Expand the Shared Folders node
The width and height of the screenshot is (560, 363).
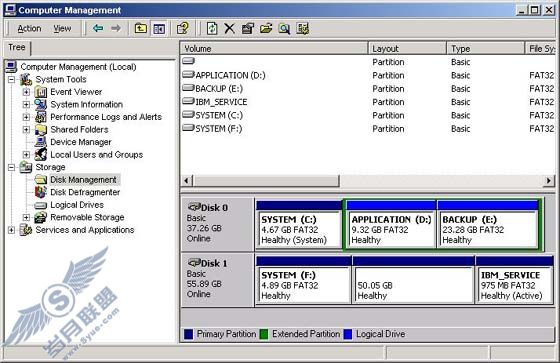(26, 130)
